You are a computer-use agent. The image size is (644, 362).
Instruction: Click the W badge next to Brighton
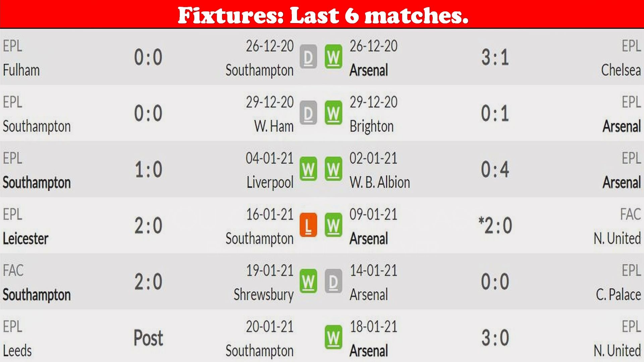(333, 113)
